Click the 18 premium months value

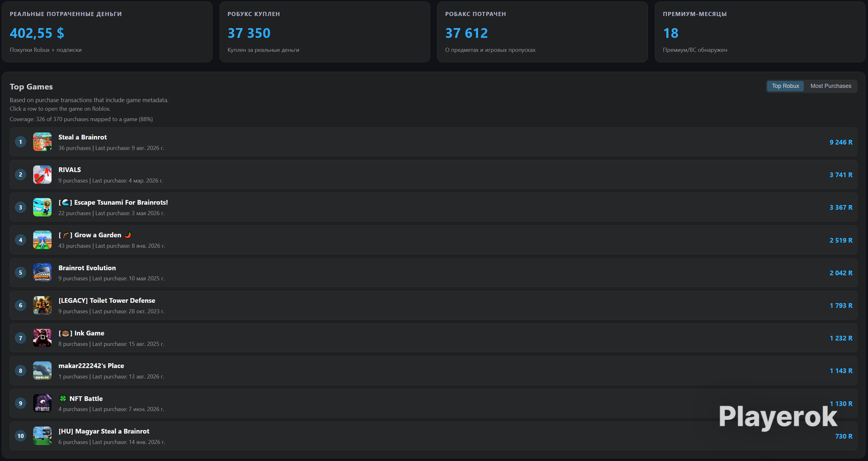tap(671, 33)
